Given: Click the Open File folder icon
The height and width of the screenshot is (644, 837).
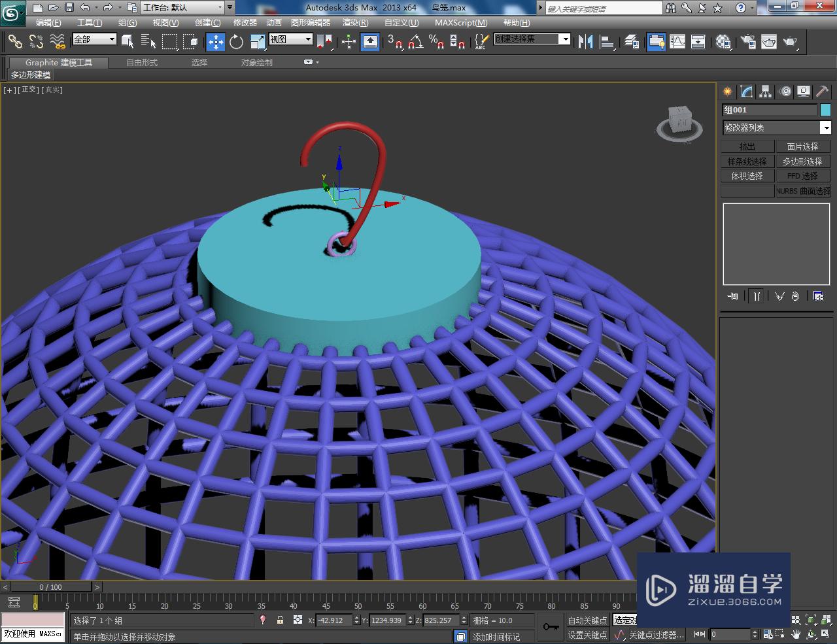Looking at the screenshot, I should 53,8.
